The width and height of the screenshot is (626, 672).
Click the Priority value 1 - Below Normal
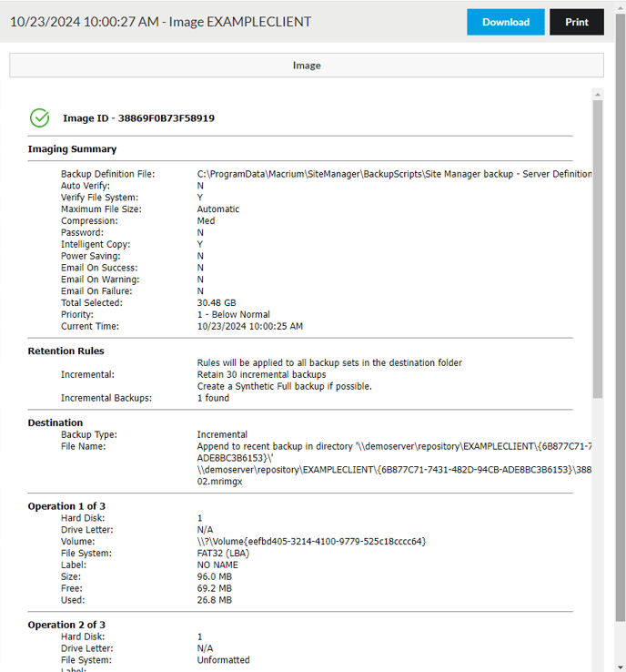tap(233, 314)
